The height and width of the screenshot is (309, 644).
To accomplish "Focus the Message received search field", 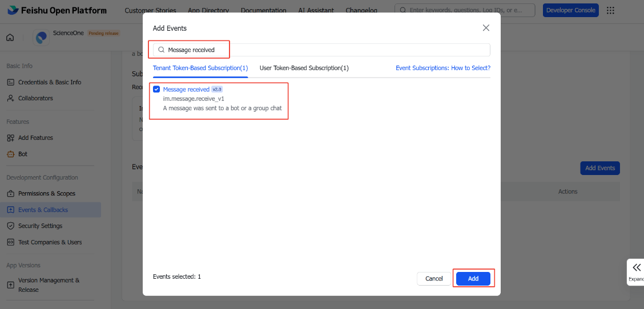I will coord(321,50).
